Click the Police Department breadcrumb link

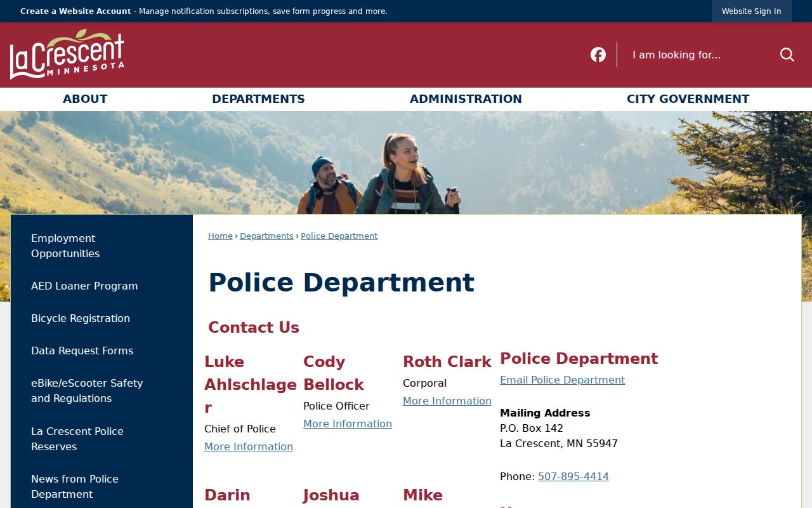(x=339, y=236)
